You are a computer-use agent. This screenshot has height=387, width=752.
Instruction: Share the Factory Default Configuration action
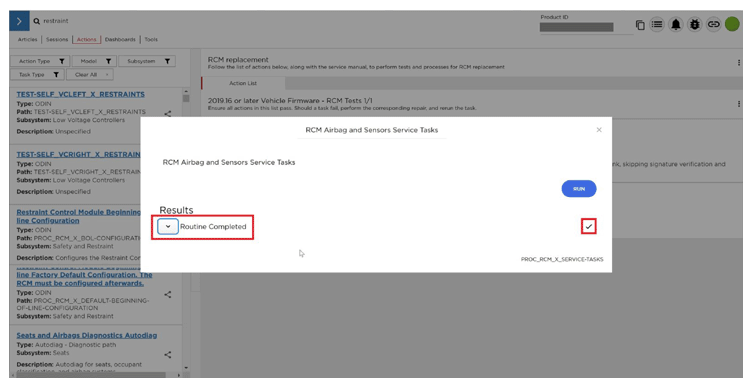tap(167, 294)
